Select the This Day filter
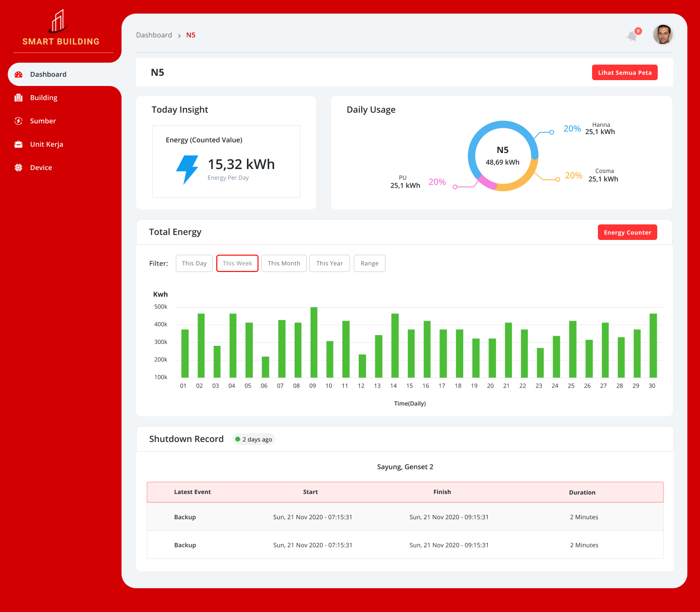The width and height of the screenshot is (700, 612). point(194,263)
